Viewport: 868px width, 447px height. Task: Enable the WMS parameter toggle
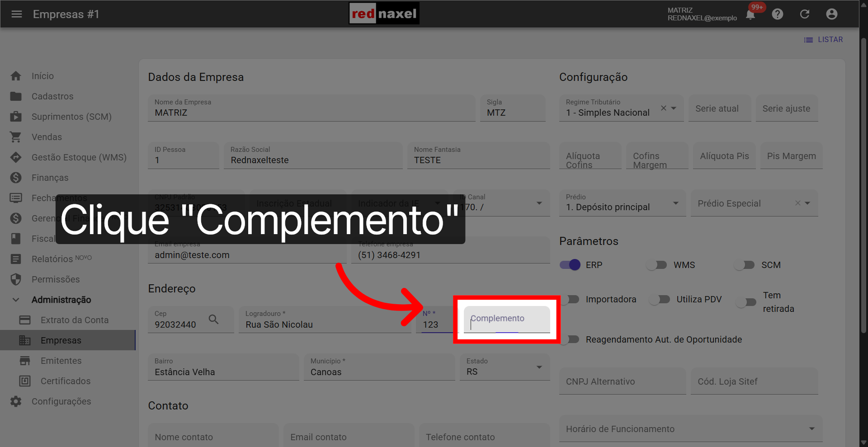657,265
